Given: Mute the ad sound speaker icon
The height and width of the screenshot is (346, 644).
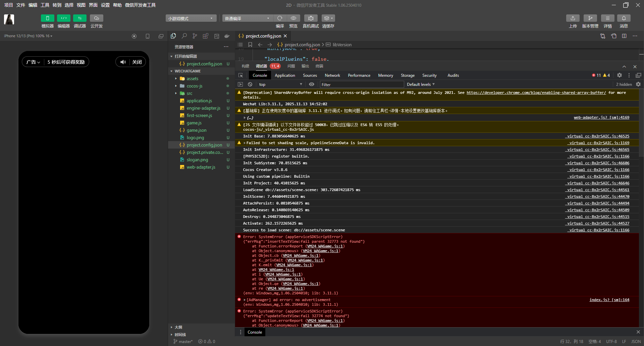Looking at the screenshot, I should (x=123, y=62).
